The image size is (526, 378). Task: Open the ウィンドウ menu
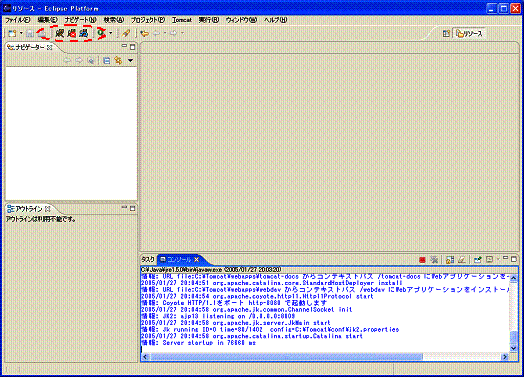[241, 20]
